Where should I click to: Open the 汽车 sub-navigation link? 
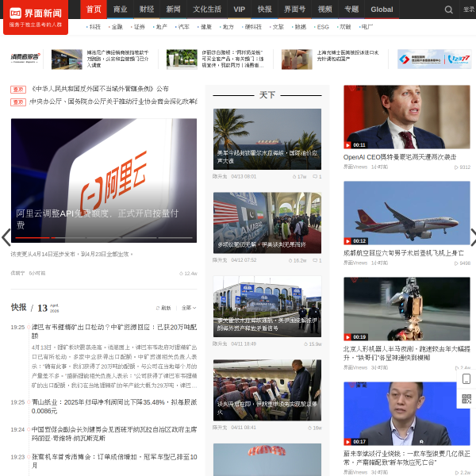[x=182, y=27]
